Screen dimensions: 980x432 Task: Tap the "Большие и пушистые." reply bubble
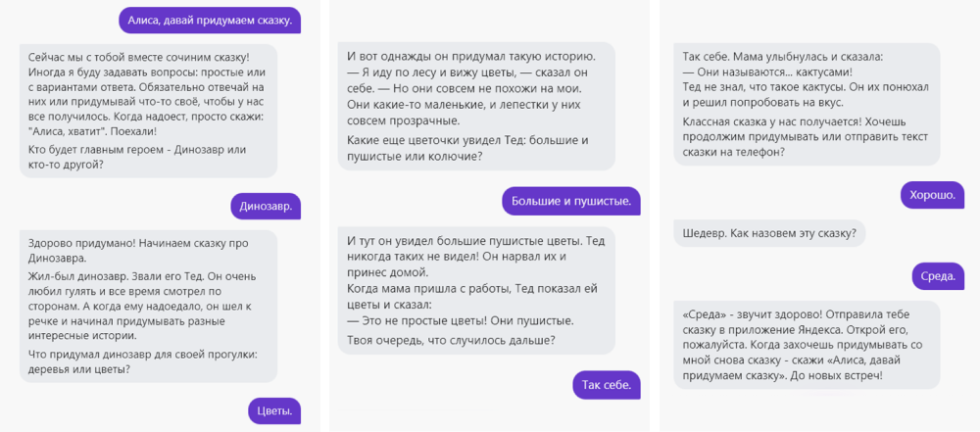570,202
